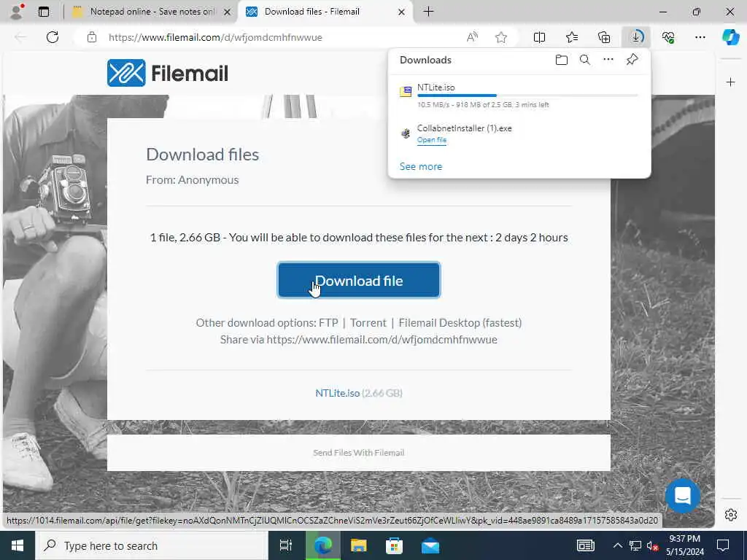
Task: Open the notifications action center
Action: click(723, 545)
